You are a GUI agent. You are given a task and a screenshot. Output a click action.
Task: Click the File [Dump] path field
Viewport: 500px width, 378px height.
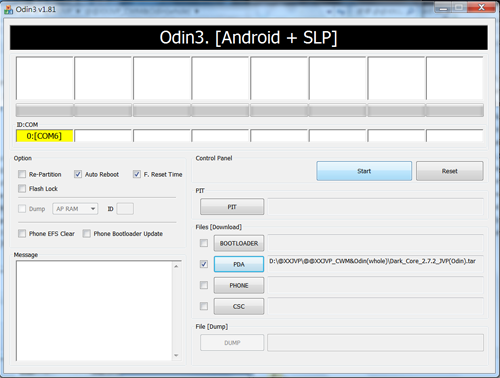point(375,343)
